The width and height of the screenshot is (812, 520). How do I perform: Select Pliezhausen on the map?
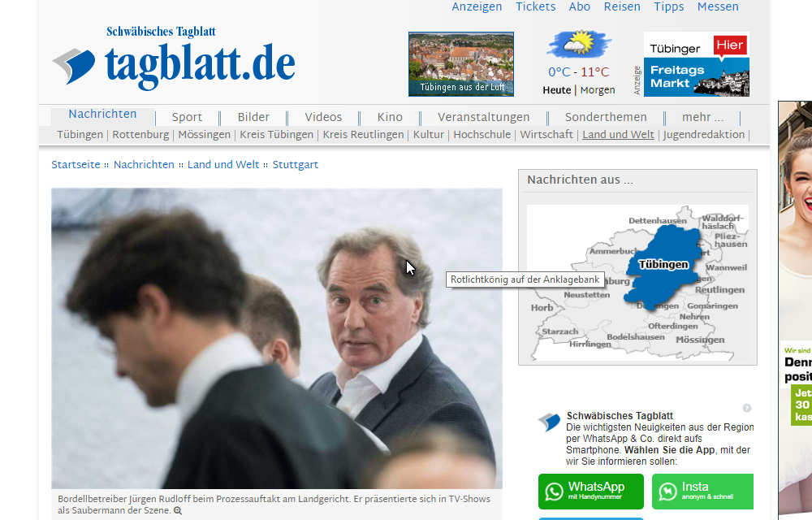[731, 240]
